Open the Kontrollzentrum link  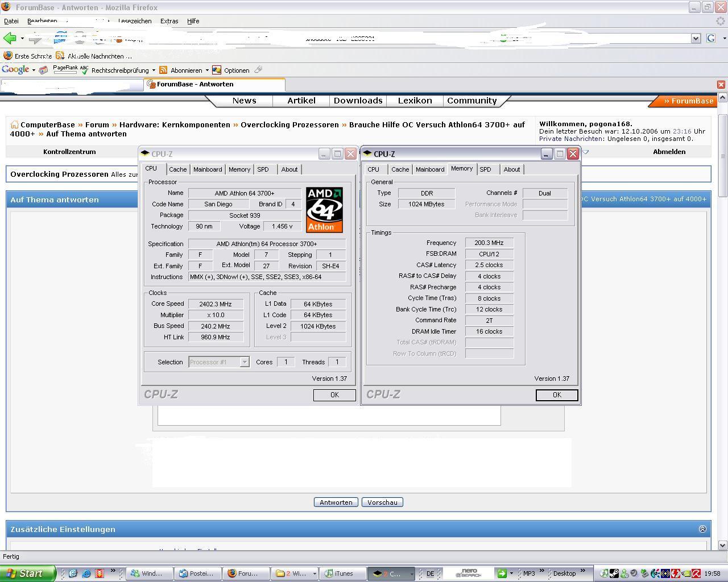(x=69, y=152)
